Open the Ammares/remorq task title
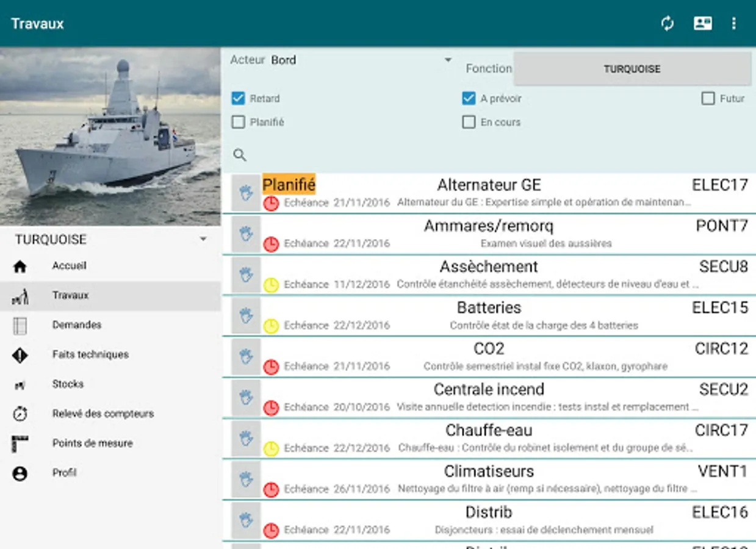The height and width of the screenshot is (549, 756). [489, 226]
